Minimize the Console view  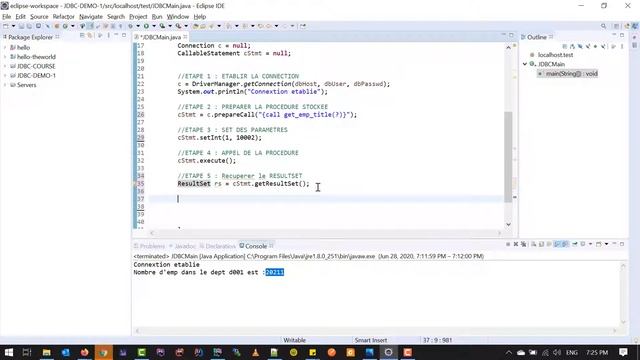click(x=614, y=244)
